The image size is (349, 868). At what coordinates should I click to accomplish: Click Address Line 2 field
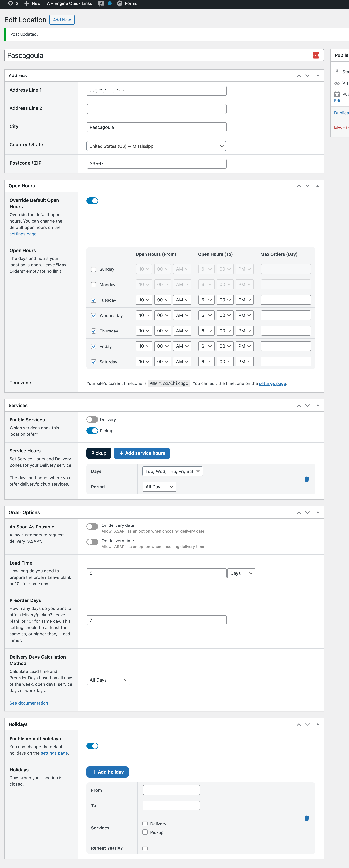coord(157,109)
